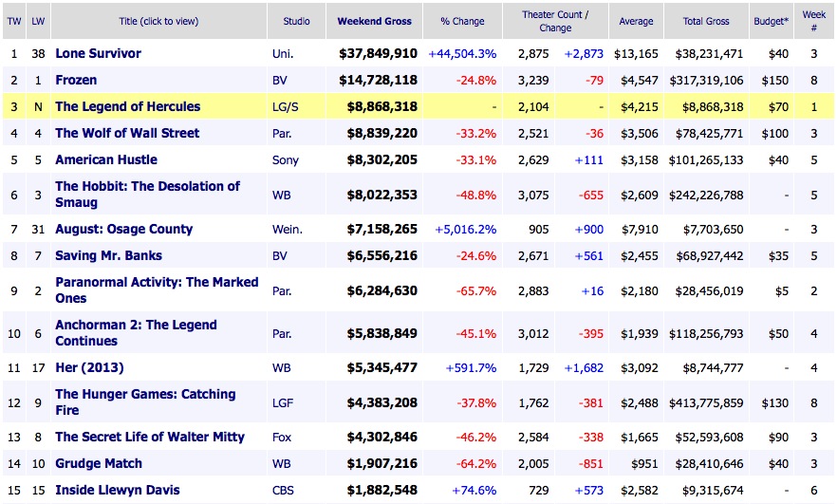Sort by the Studio column header
Image resolution: width=837 pixels, height=504 pixels.
pyautogui.click(x=302, y=21)
